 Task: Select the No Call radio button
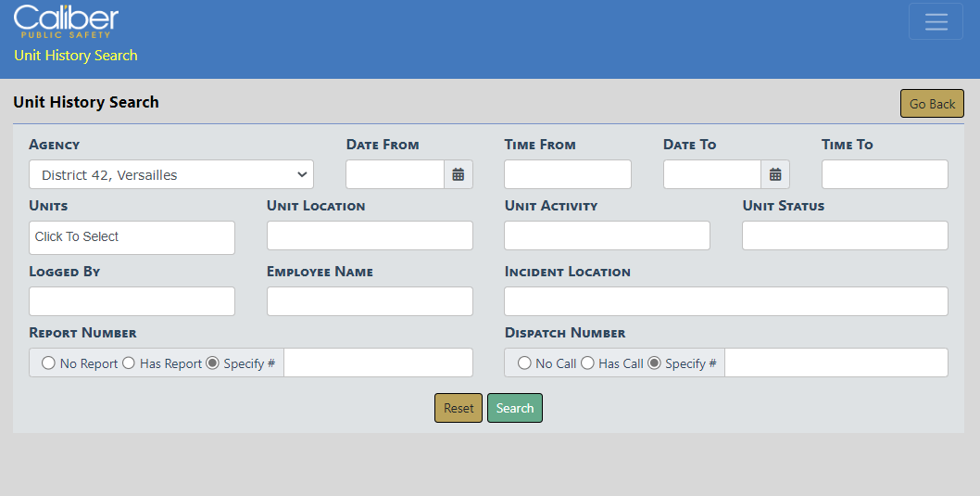coord(524,363)
